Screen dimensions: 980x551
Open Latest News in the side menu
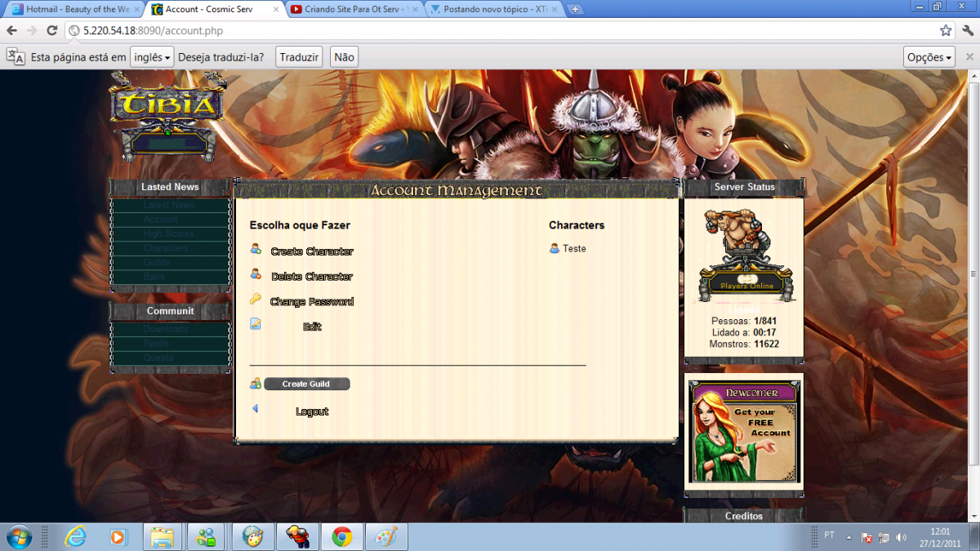170,205
